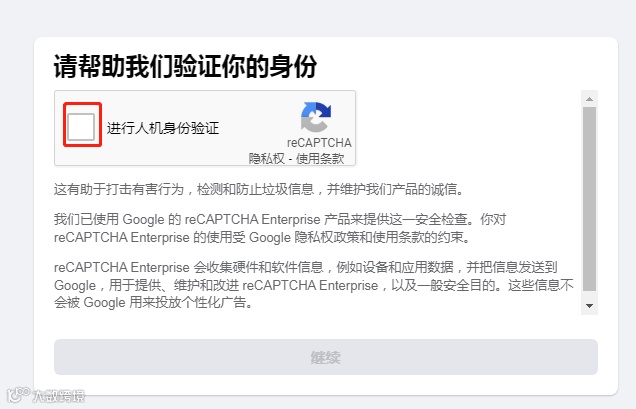Click the scrollbar down arrow

[589, 306]
